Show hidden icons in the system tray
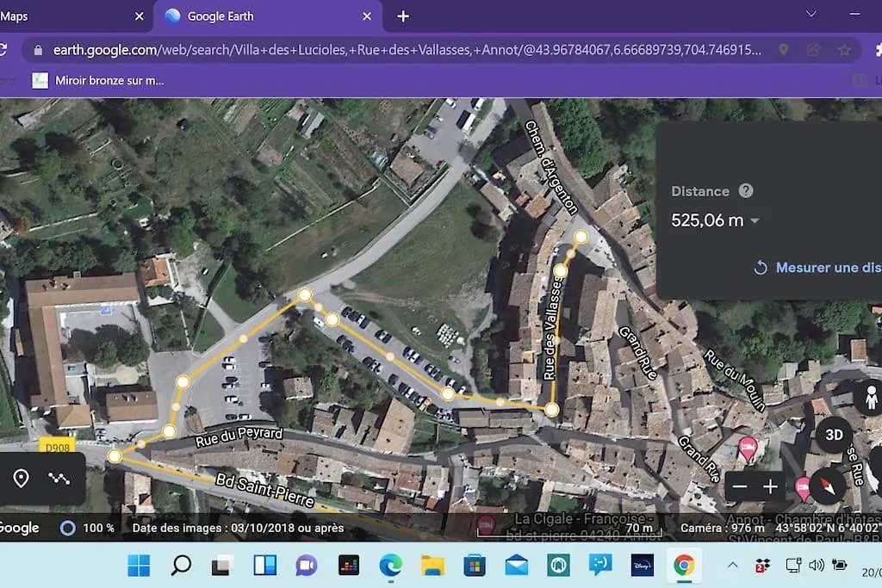 coord(732,566)
